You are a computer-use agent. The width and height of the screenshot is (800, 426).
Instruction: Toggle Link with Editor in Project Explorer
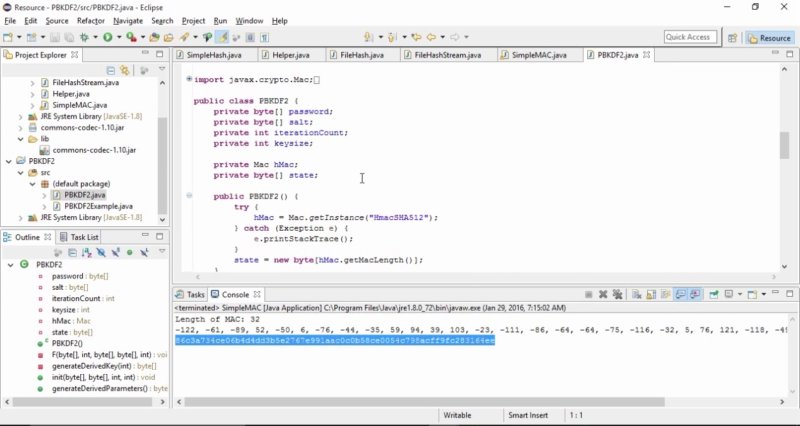[x=124, y=70]
